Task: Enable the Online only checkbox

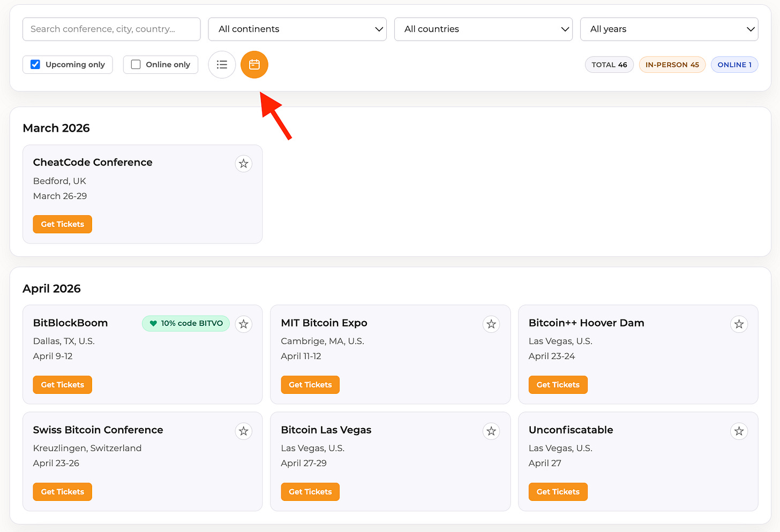Action: (x=136, y=65)
